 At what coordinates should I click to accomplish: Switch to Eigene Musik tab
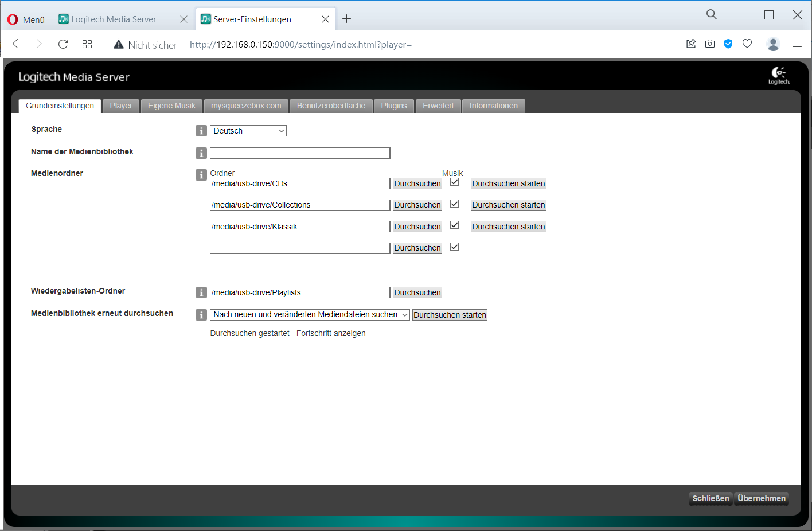click(x=171, y=106)
